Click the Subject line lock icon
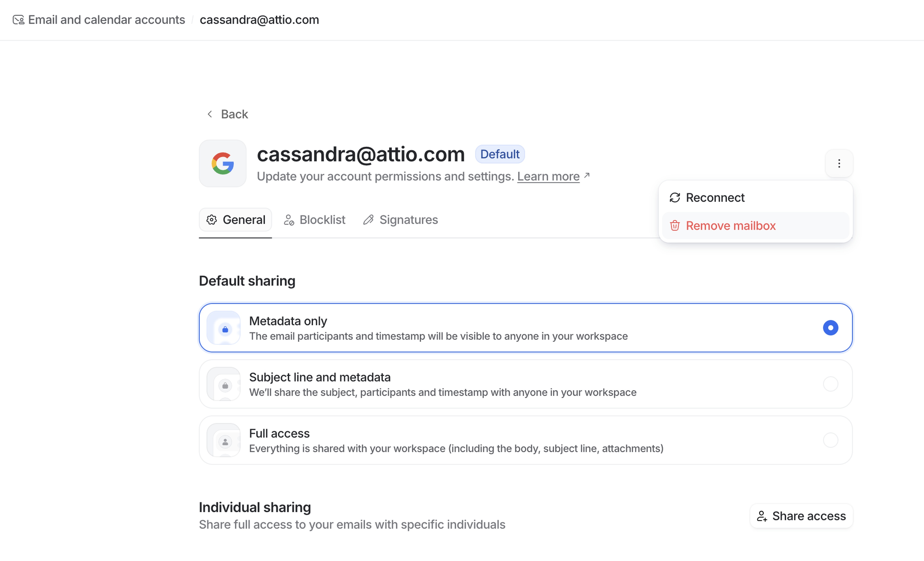924x561 pixels. tap(225, 385)
